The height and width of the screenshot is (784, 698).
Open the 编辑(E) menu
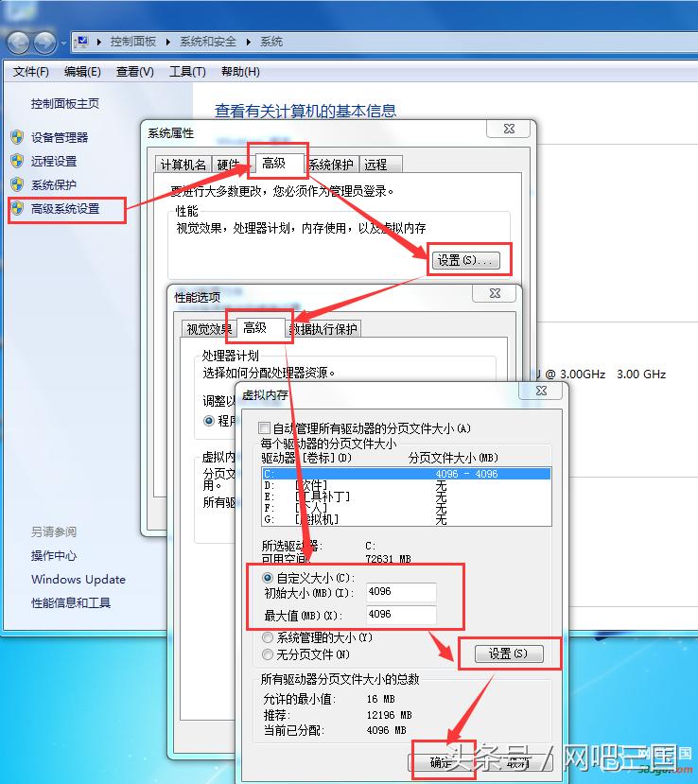82,72
